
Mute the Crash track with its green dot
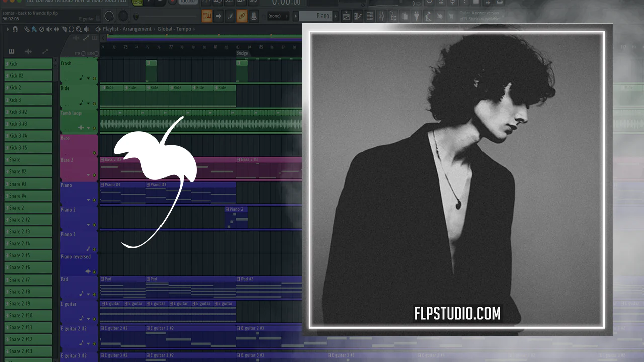coord(94,78)
